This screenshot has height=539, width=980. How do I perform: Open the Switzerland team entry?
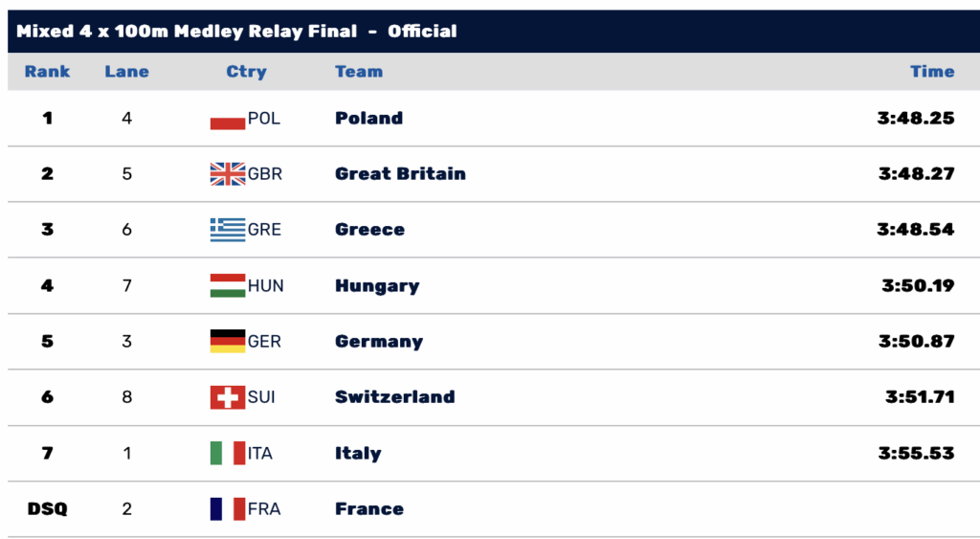point(394,397)
